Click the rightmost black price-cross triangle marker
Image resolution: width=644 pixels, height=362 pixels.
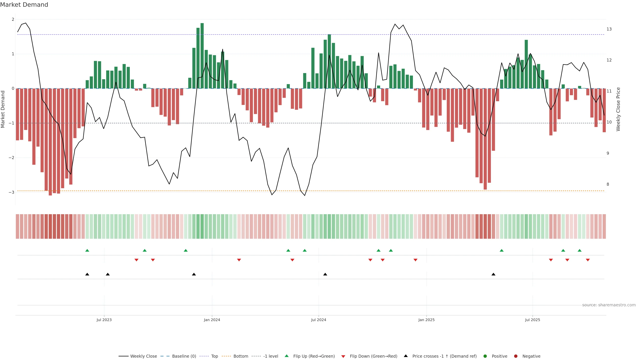493,274
